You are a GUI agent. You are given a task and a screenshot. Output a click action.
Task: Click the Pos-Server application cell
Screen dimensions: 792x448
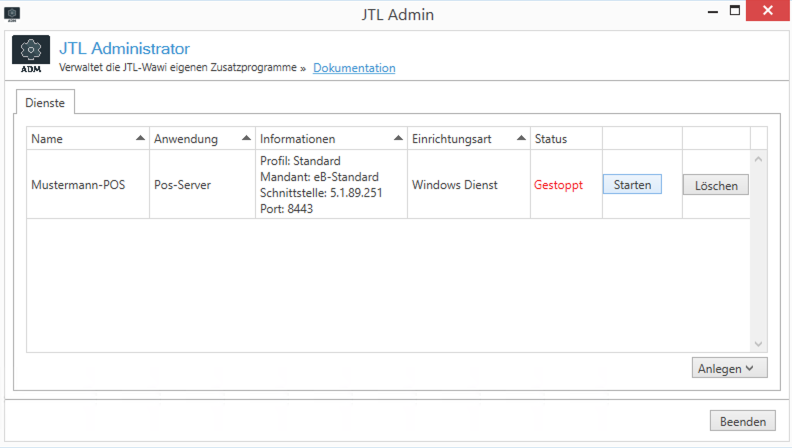point(182,185)
